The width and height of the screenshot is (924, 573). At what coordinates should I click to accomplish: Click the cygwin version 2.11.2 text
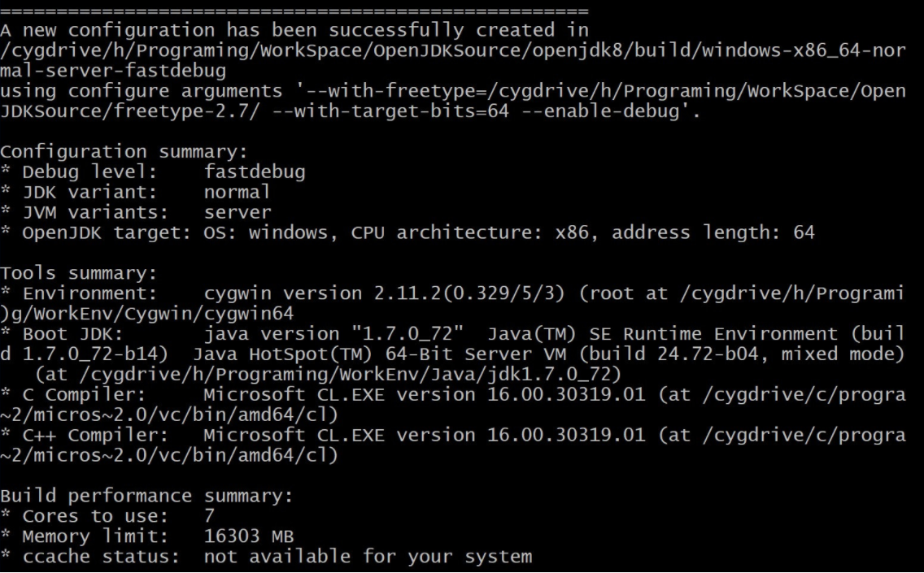384,293
